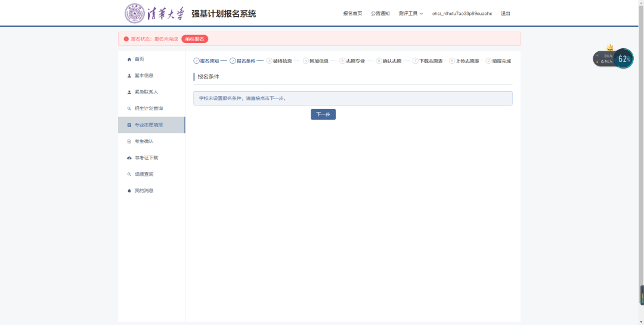Jump to step 4 附加信息
The width and height of the screenshot is (644, 325).
click(316, 61)
